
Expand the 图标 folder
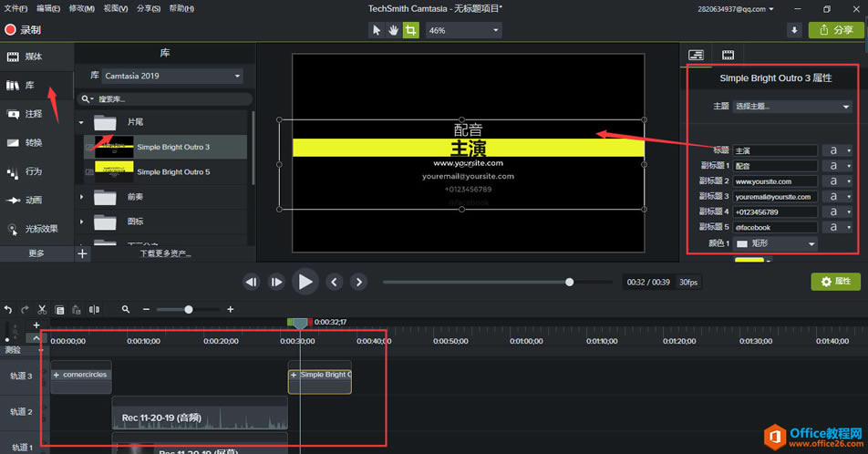coord(81,222)
